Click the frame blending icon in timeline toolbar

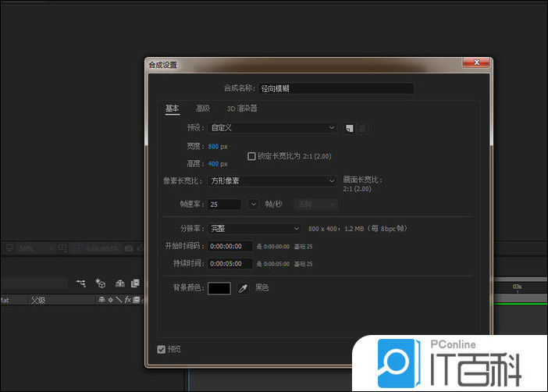point(135,283)
